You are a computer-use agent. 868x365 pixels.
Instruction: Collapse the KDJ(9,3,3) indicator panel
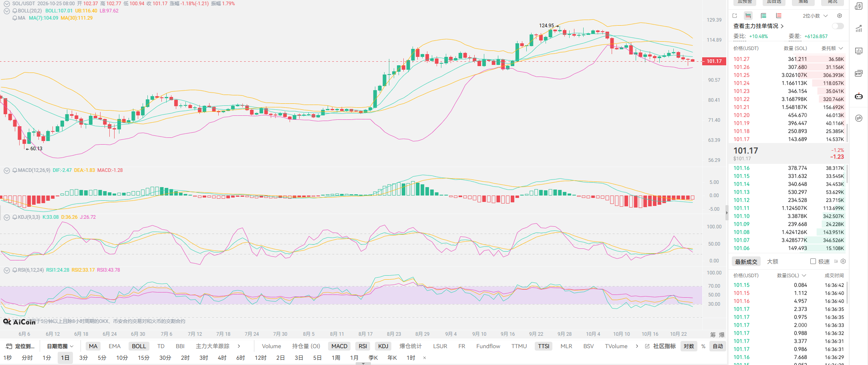tap(7, 217)
